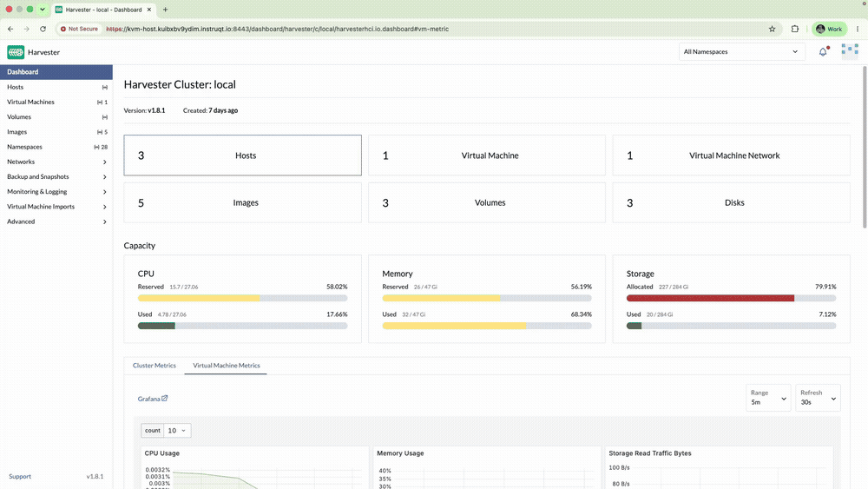This screenshot has height=489, width=868.
Task: Click the Memory Used progress bar
Action: pos(487,326)
